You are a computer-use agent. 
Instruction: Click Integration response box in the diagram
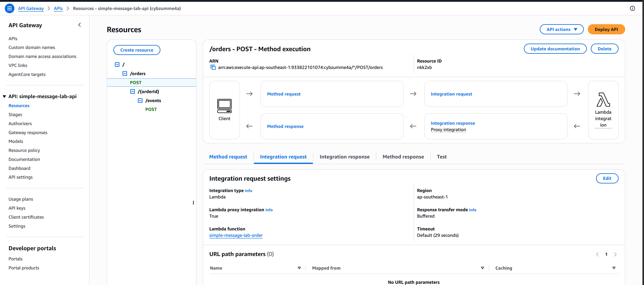(496, 126)
